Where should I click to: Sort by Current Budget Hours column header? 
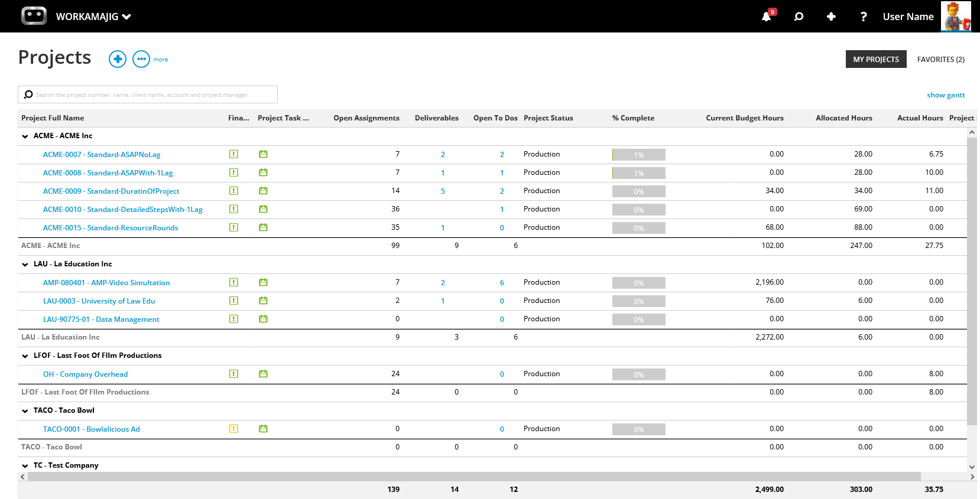[745, 118]
